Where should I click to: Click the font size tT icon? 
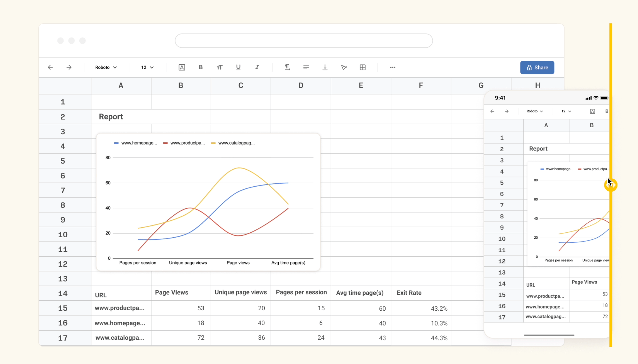219,67
